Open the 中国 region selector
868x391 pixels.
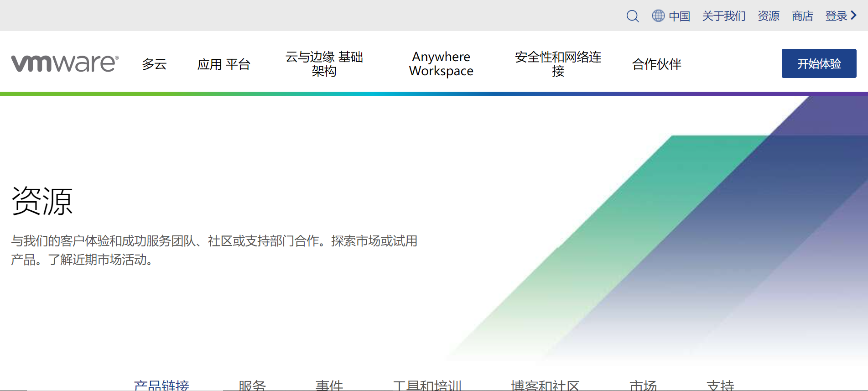click(x=679, y=16)
